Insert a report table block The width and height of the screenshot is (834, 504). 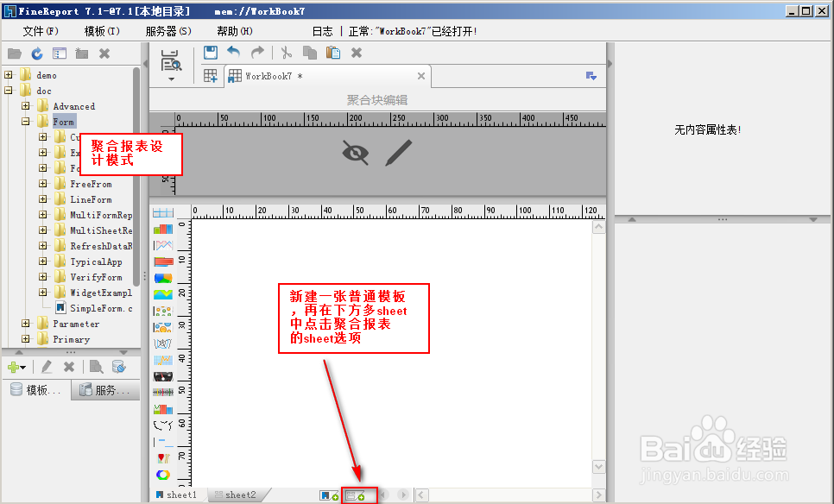tap(163, 212)
